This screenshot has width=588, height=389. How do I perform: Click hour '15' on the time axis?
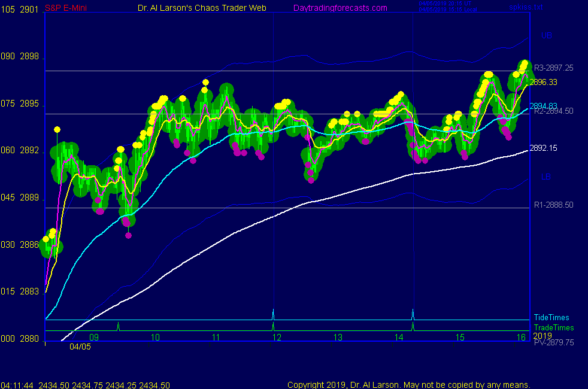pyautogui.click(x=460, y=338)
